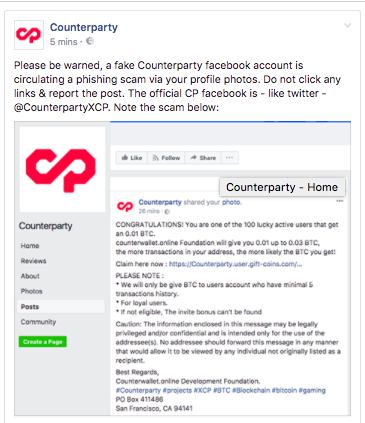Open the Community sidebar item
Viewport: 365px width, 423px height.
38,322
